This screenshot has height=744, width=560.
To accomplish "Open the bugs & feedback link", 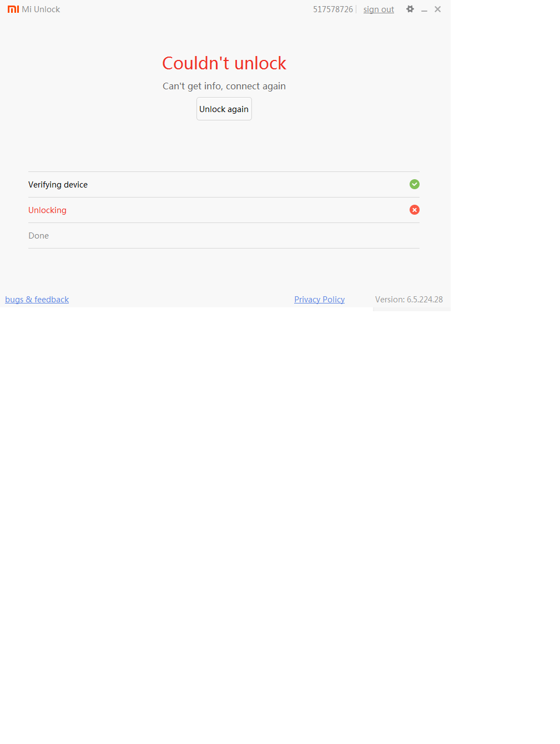I will click(x=37, y=300).
